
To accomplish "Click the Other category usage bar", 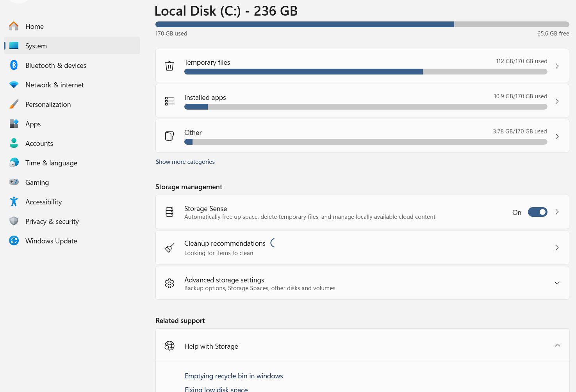I will click(366, 142).
